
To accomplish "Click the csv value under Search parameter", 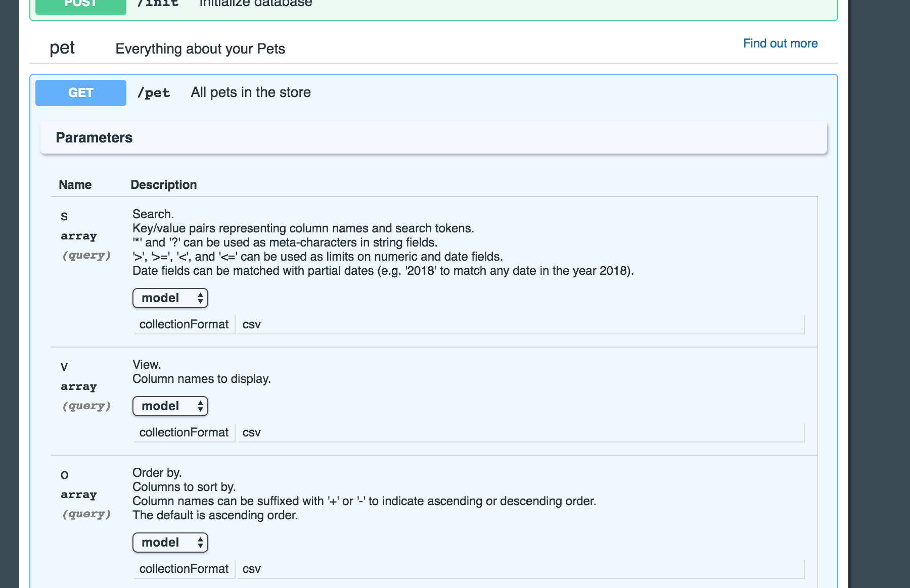I will pos(252,324).
